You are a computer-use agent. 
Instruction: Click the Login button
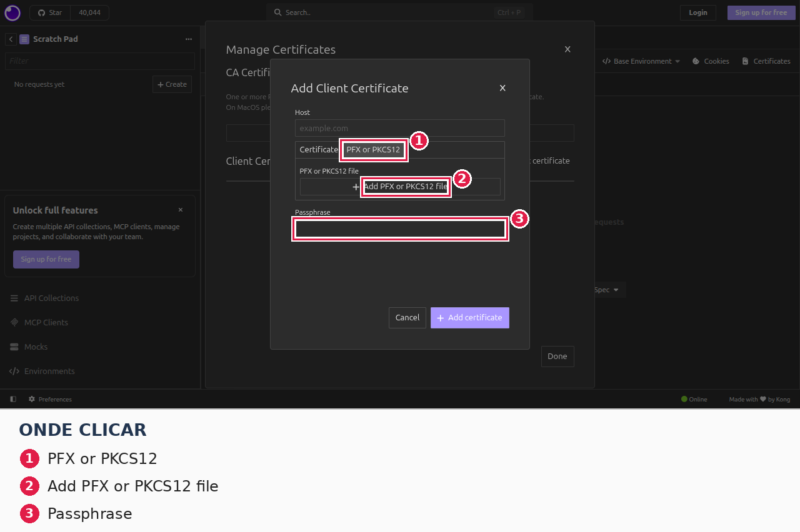point(698,12)
